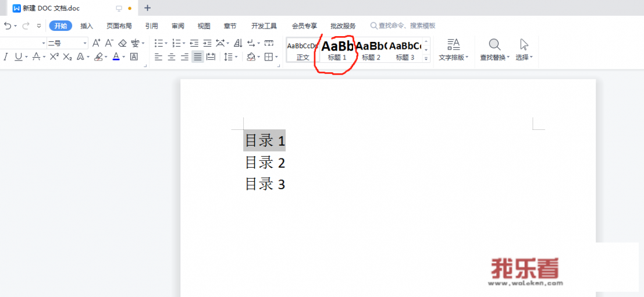
Task: Expand the bullet list style dropdown arrow
Action: click(x=166, y=43)
